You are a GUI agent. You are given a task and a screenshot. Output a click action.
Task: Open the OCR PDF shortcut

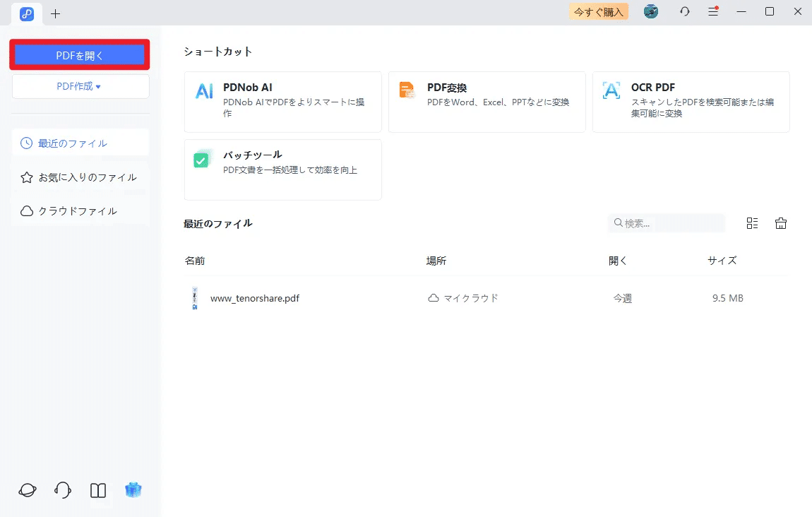click(x=691, y=102)
